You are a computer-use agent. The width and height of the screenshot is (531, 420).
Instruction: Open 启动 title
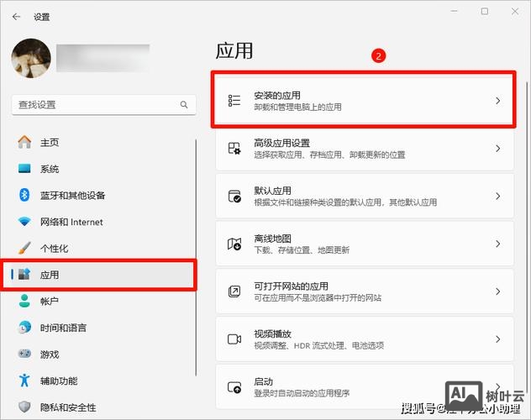tap(264, 381)
